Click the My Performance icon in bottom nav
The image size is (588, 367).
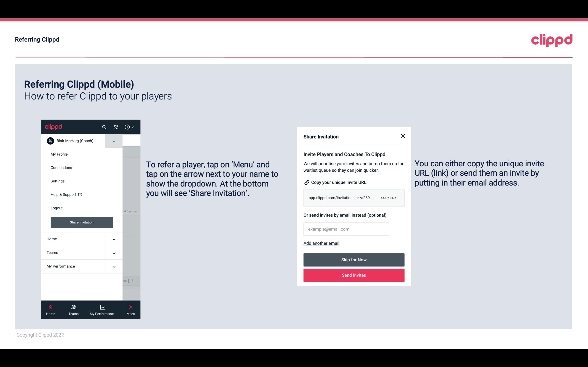[102, 307]
